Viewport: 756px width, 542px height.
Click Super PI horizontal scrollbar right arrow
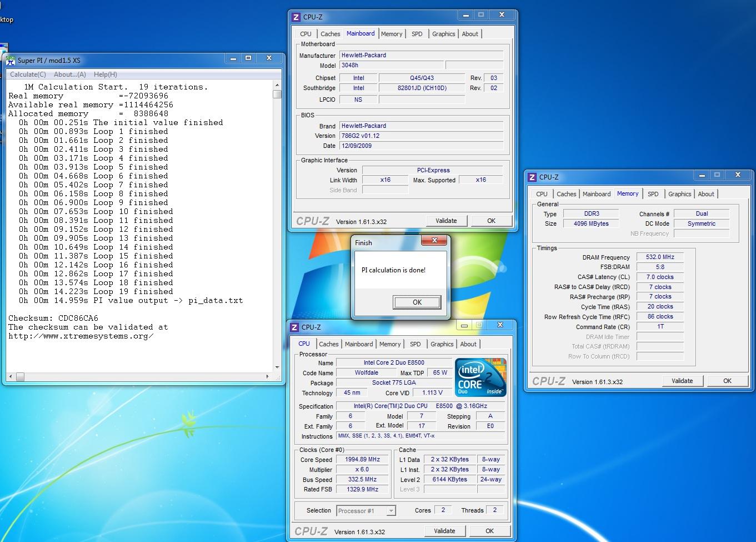pyautogui.click(x=268, y=377)
